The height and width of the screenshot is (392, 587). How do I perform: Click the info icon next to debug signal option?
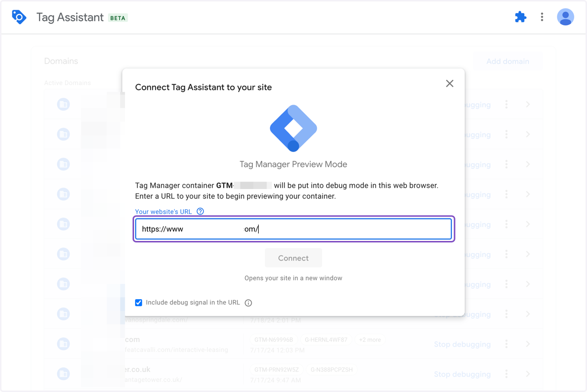tap(248, 303)
